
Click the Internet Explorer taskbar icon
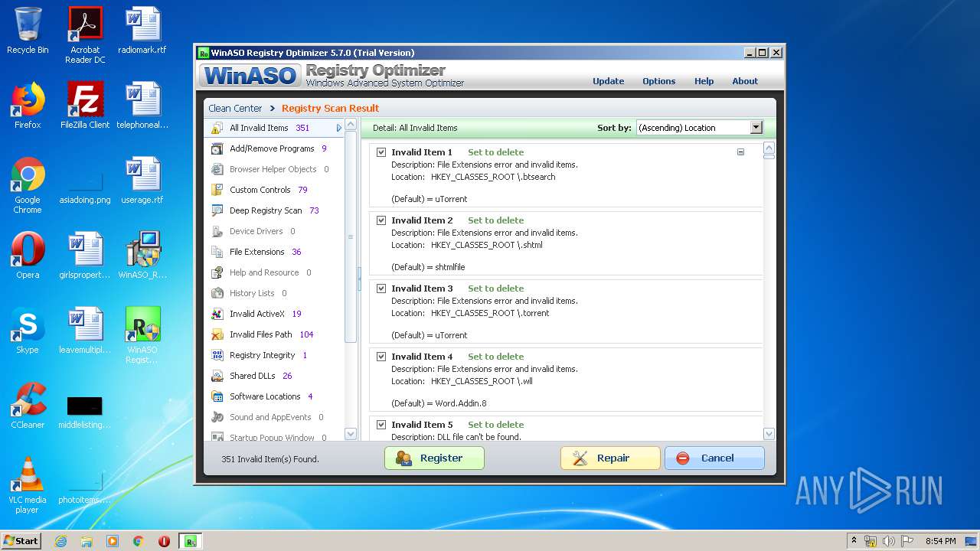pyautogui.click(x=60, y=541)
